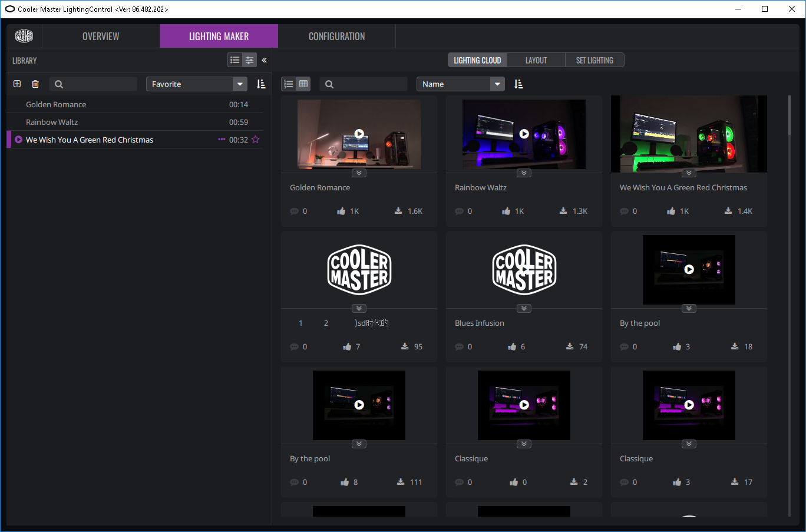806x532 pixels.
Task: Click the library sort order icon
Action: click(261, 84)
